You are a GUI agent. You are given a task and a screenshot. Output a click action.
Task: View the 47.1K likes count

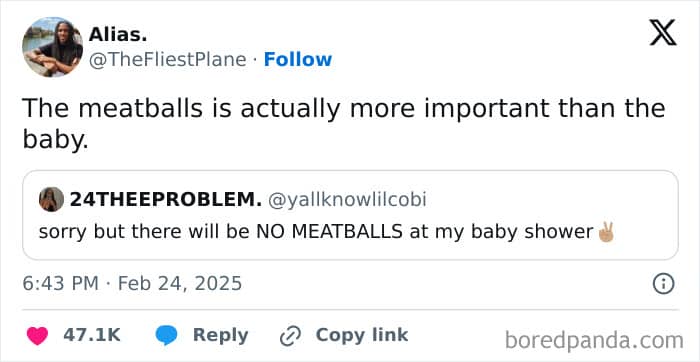coord(92,335)
